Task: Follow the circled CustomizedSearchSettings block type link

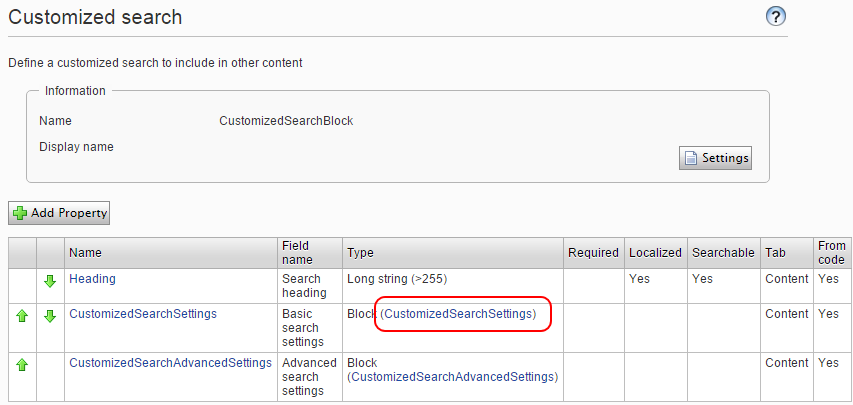Action: coord(459,314)
